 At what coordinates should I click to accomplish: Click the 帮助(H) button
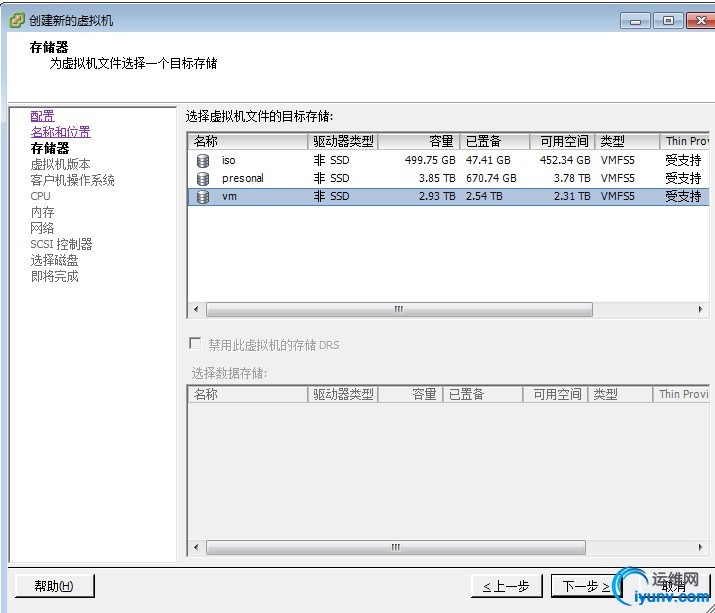tap(55, 586)
